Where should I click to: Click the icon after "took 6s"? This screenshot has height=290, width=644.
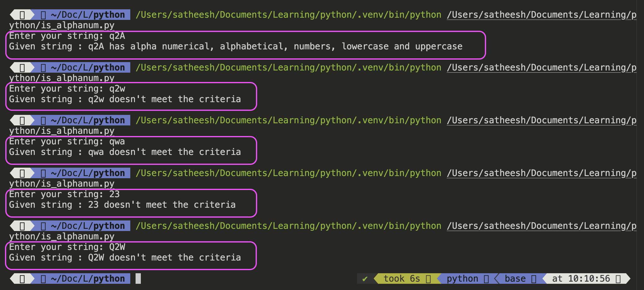coord(428,279)
